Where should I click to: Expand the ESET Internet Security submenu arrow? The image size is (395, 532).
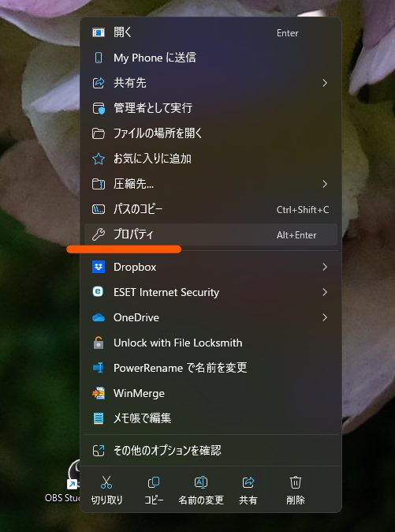(325, 292)
